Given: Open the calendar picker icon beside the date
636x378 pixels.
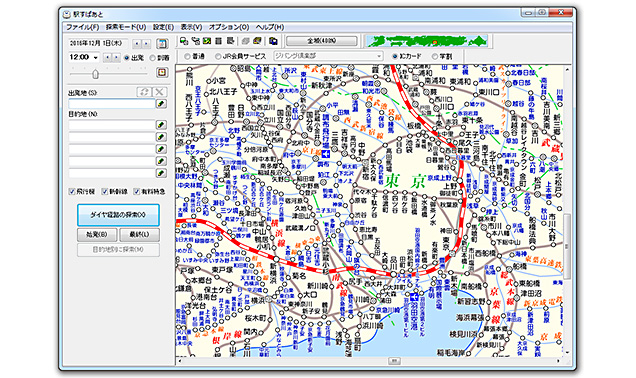Looking at the screenshot, I should pos(162,43).
